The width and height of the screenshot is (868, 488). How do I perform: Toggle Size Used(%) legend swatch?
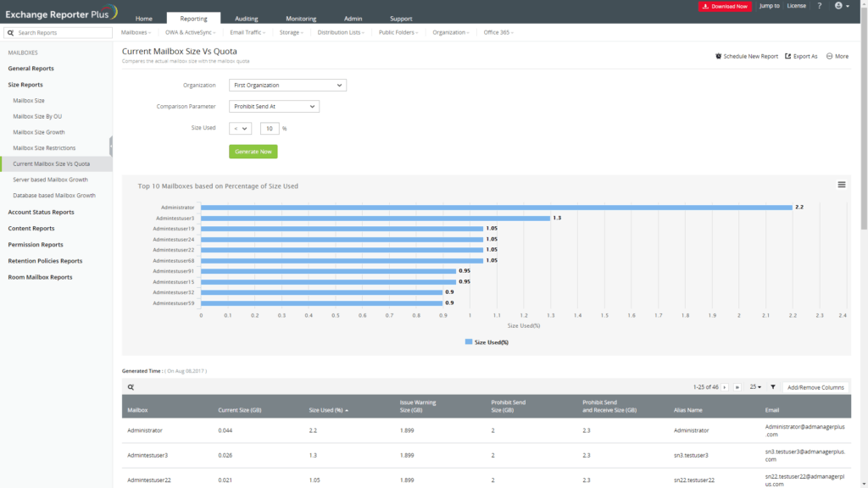pos(469,342)
